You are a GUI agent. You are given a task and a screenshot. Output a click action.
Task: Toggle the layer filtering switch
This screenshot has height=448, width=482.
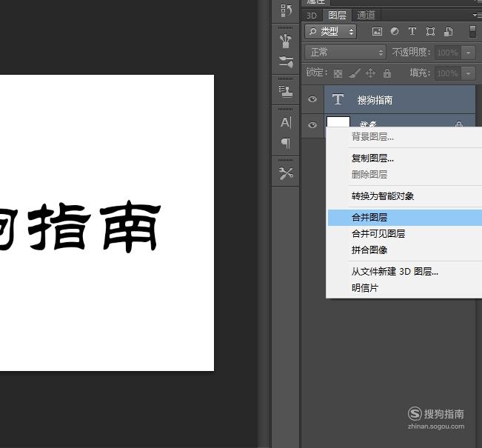click(472, 32)
